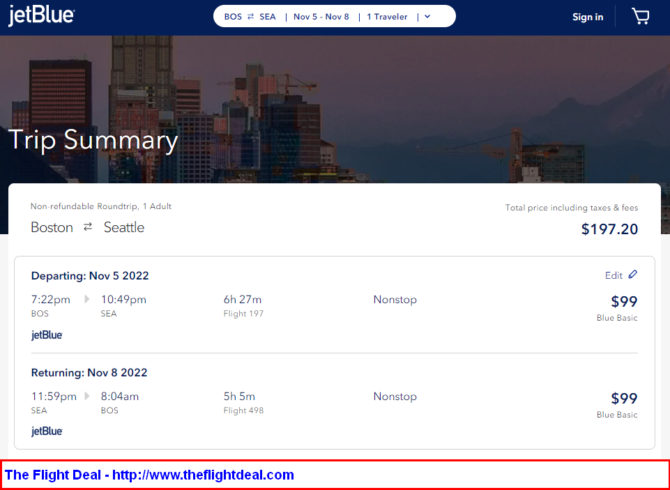Click the Trip Summary heading
This screenshot has width=670, height=490.
(93, 141)
